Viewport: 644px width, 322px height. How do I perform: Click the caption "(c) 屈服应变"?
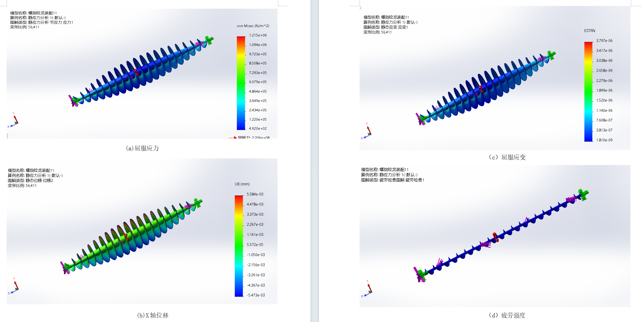tap(507, 157)
